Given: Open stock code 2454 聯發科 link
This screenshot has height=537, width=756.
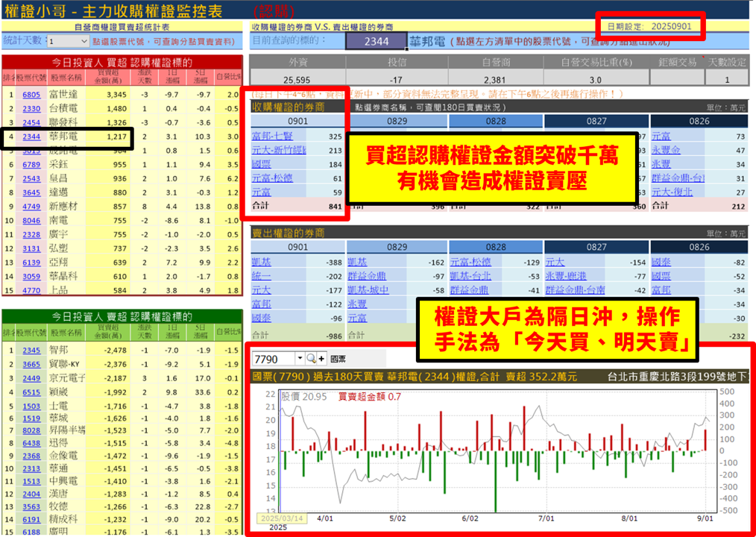Looking at the screenshot, I should [31, 122].
